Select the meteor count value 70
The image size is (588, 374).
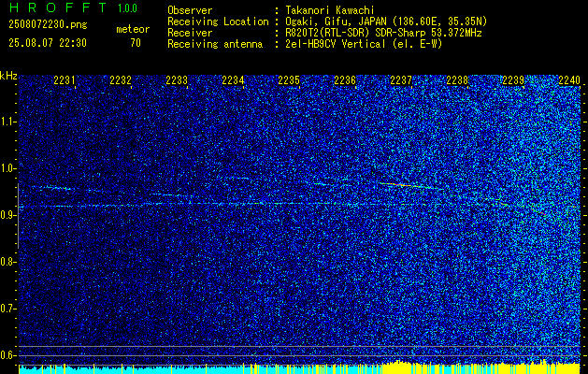point(136,43)
